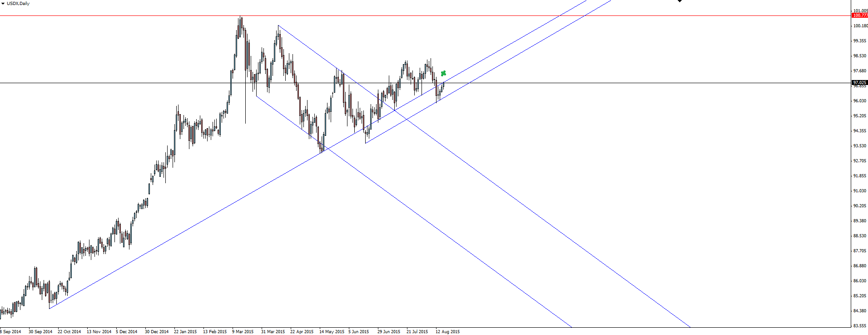Screen dimensions: 868x335
Task: Click the 83.555 price axis label
Action: (x=860, y=326)
